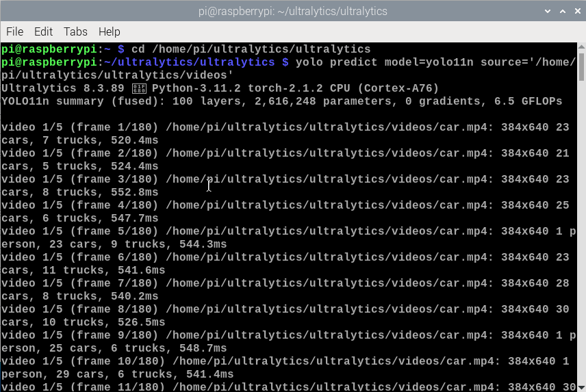Click '29 cars' in frame 10 output
The width and height of the screenshot is (586, 392).
79,374
